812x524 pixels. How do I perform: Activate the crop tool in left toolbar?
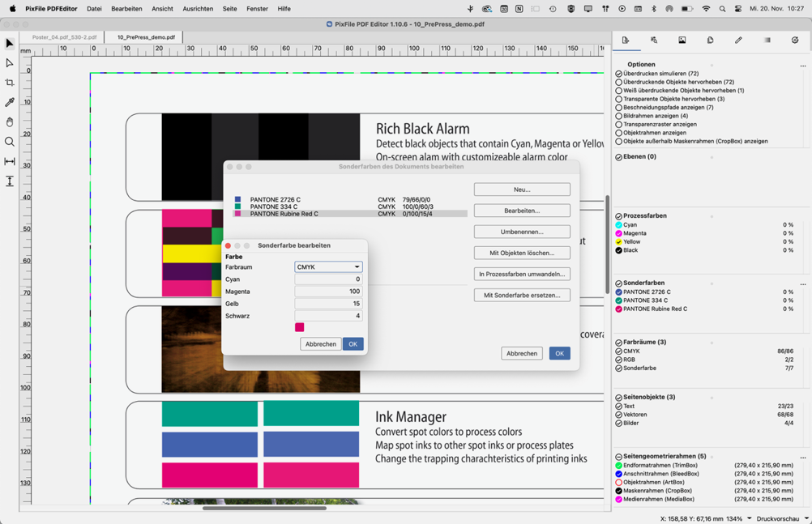click(x=10, y=83)
